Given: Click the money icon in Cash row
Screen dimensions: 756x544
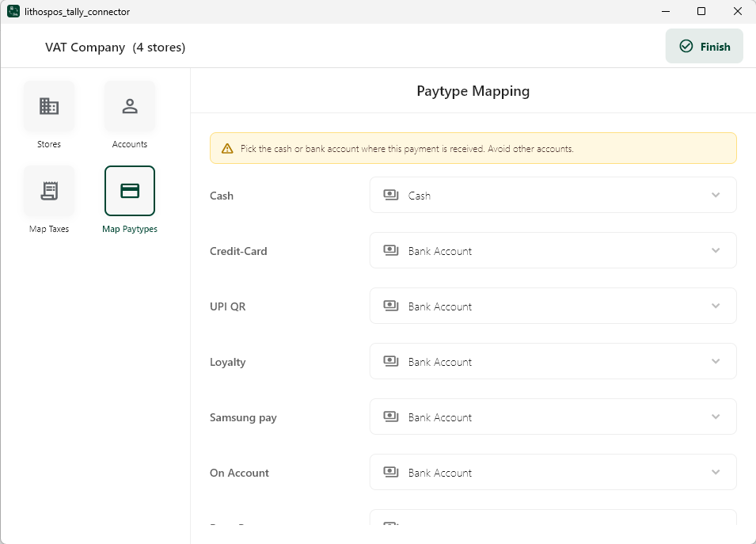Looking at the screenshot, I should (390, 195).
